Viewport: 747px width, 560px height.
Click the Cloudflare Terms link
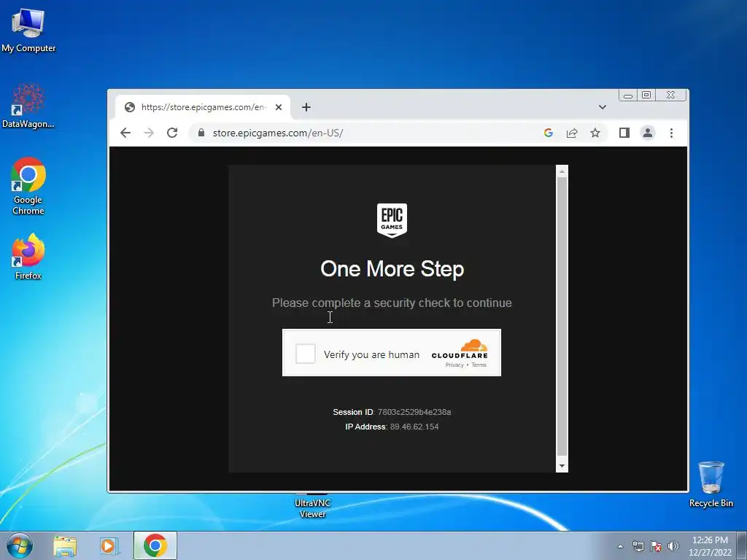(479, 365)
